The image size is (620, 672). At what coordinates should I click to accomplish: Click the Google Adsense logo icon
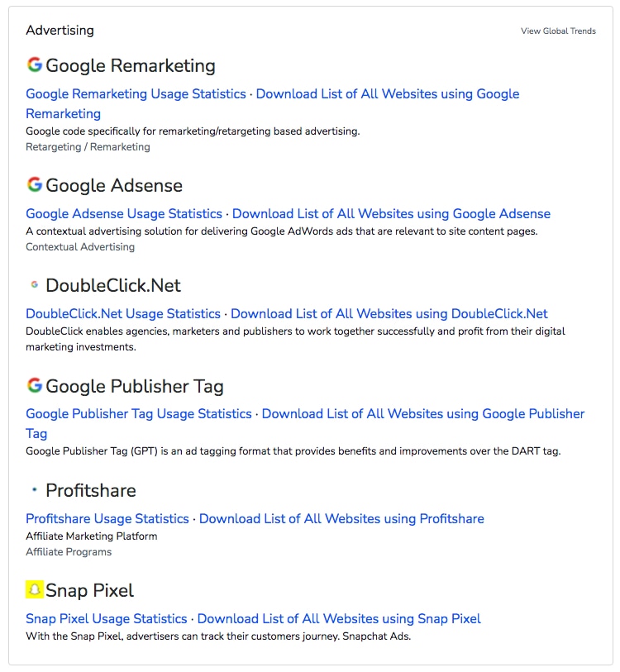34,184
